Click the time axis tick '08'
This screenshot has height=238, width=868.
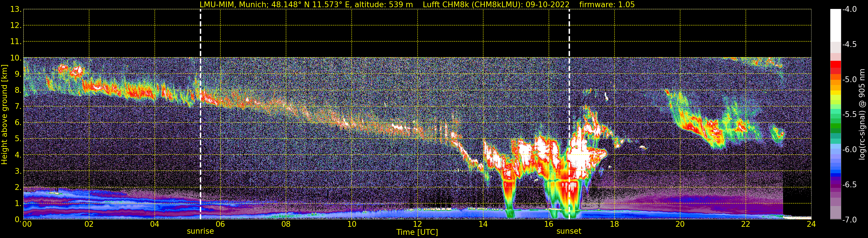(286, 224)
